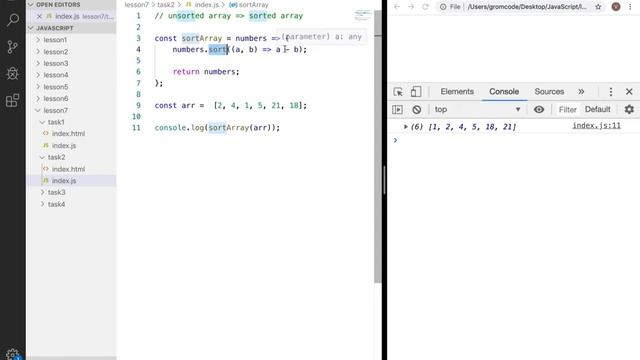Open the Manage gear in activity bar
The image size is (640, 360).
click(x=13, y=354)
